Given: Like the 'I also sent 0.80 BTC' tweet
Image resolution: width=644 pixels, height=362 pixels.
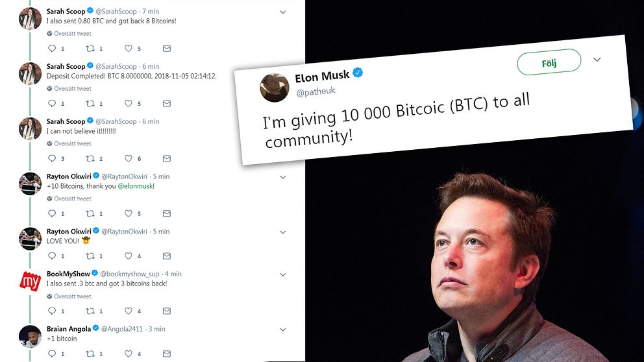Looking at the screenshot, I should click(x=128, y=49).
